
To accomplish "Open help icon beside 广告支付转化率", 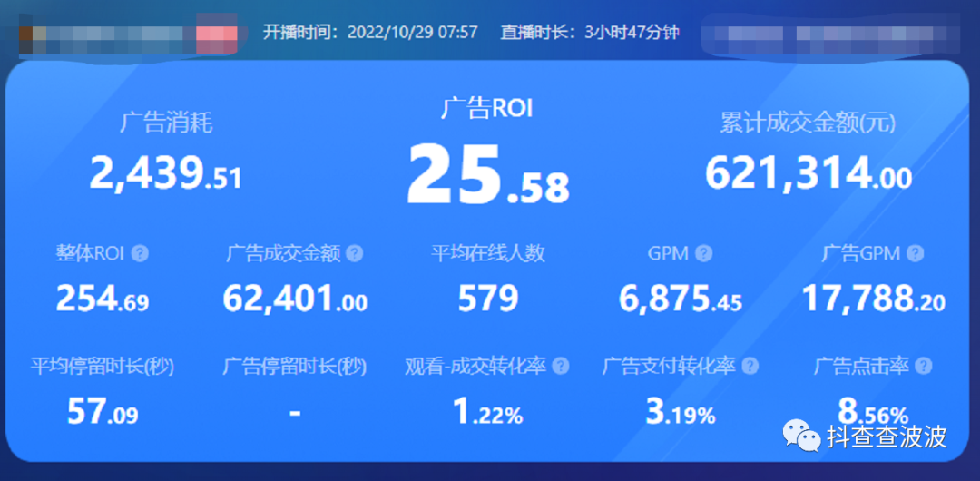I will (x=750, y=366).
